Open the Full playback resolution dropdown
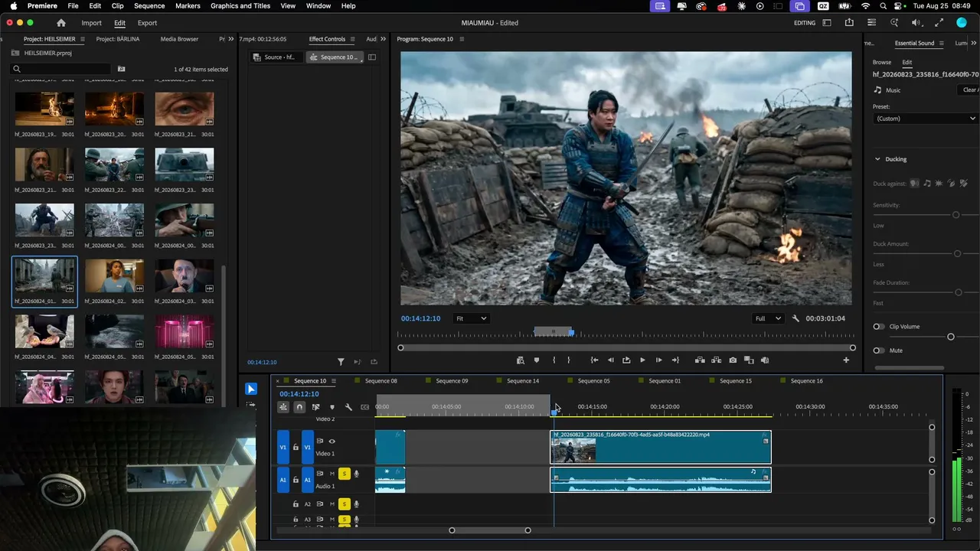This screenshot has height=551, width=980. point(769,318)
